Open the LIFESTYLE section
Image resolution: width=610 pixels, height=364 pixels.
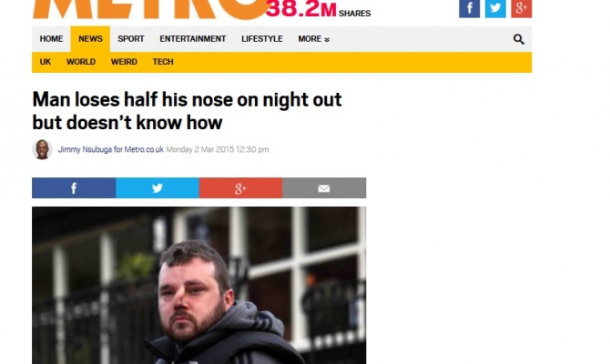coord(262,39)
